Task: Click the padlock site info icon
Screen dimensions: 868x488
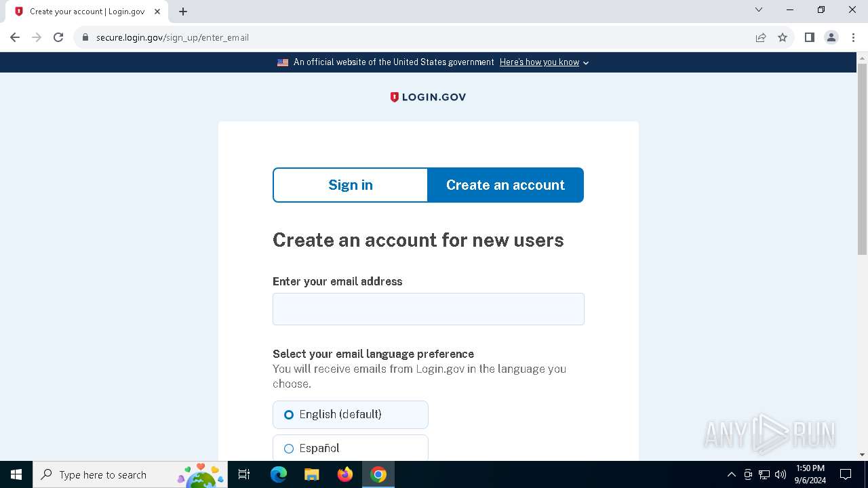Action: 85,37
